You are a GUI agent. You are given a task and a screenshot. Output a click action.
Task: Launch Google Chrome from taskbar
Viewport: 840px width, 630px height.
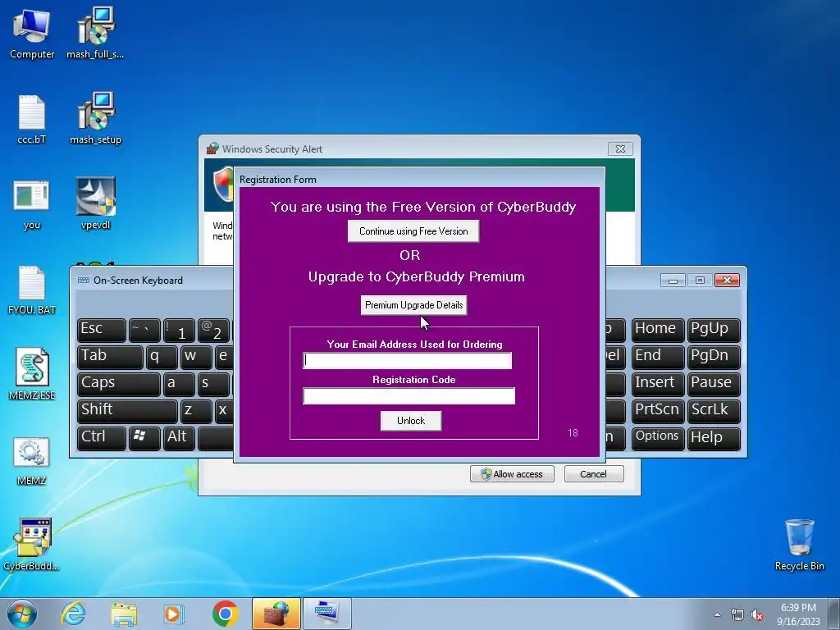click(x=225, y=614)
